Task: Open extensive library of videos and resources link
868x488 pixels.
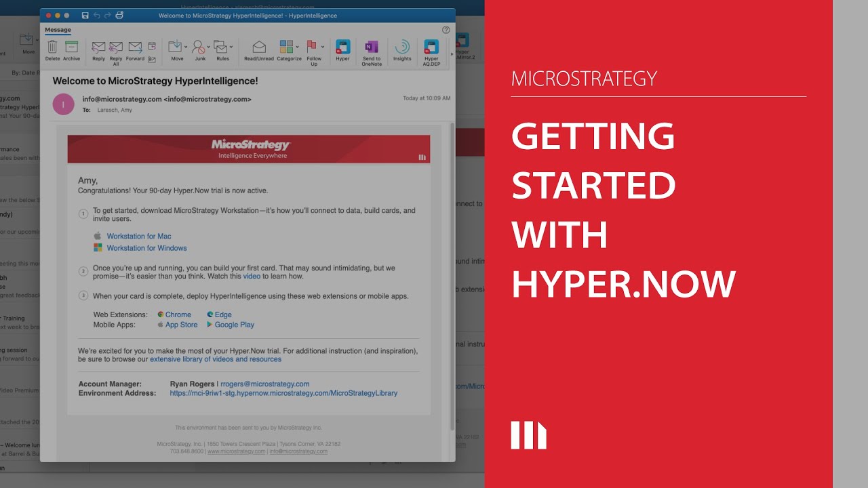Action: pyautogui.click(x=216, y=359)
